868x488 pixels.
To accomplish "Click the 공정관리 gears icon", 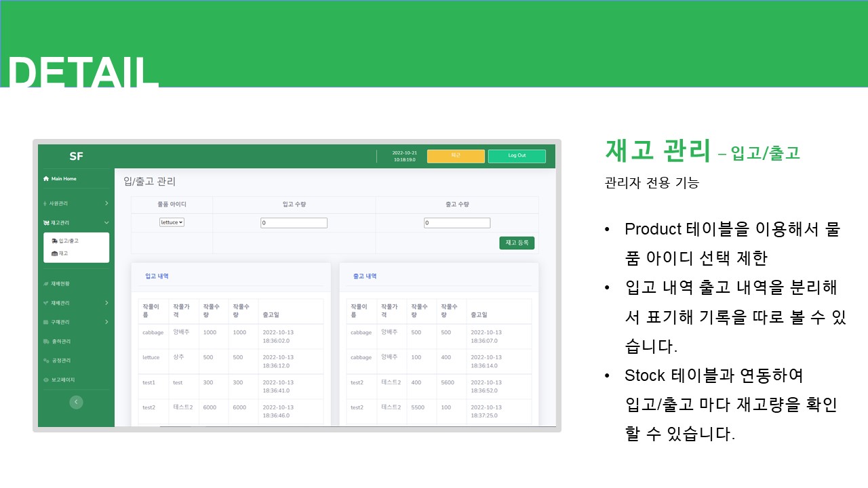I will click(46, 361).
